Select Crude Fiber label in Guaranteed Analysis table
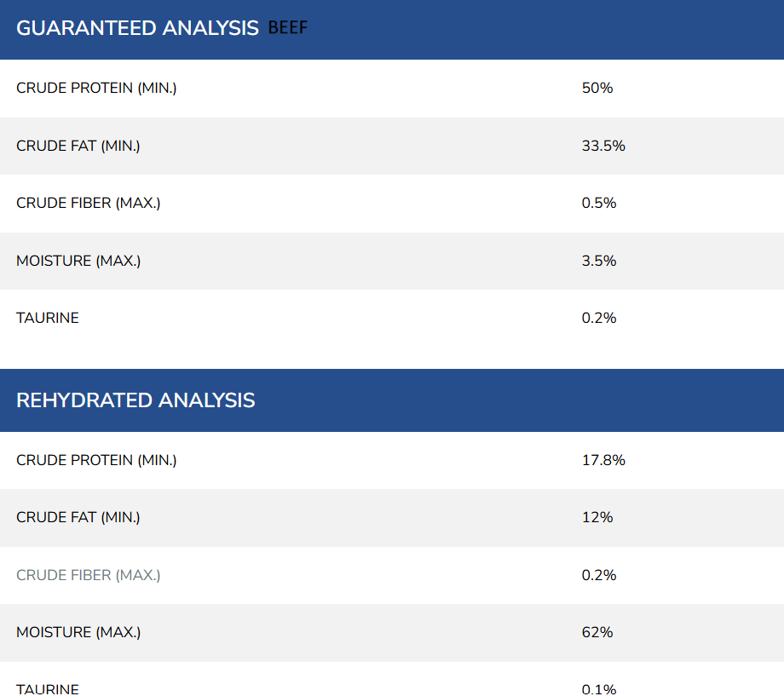Image resolution: width=784 pixels, height=696 pixels. (x=89, y=203)
